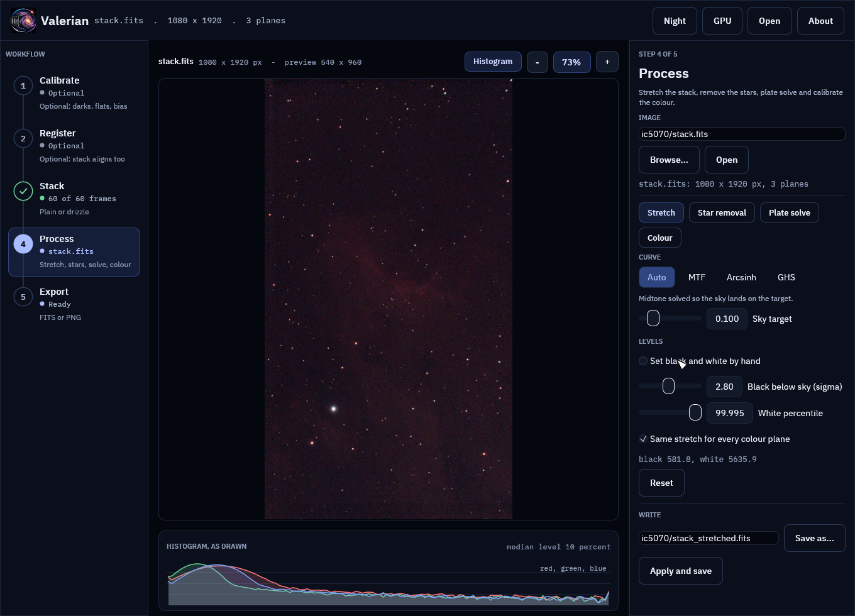
Task: Zoom out with the minus button
Action: click(538, 62)
